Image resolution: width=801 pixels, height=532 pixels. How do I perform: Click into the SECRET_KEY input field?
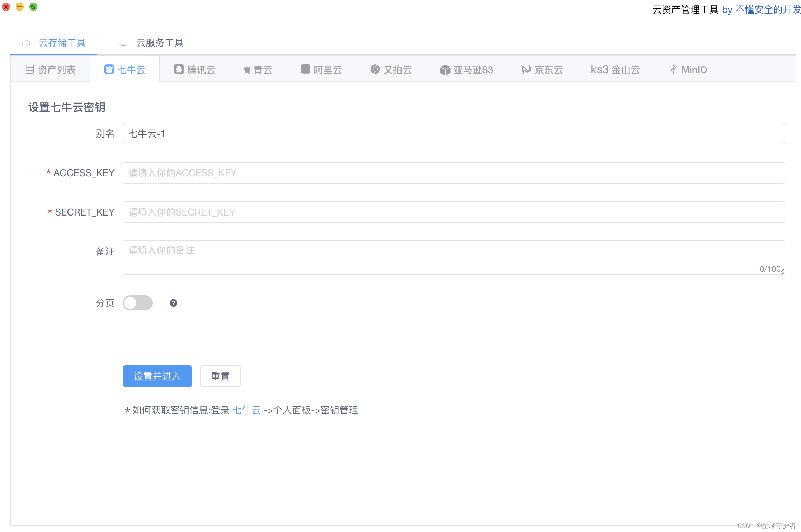coord(454,212)
